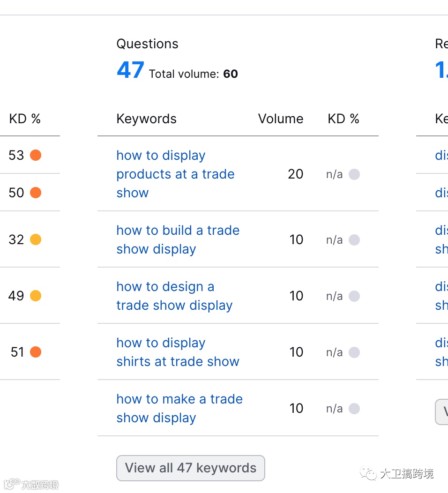This screenshot has height=493, width=448.
Task: Click the orange KD dot beside 53
Action: [x=36, y=155]
